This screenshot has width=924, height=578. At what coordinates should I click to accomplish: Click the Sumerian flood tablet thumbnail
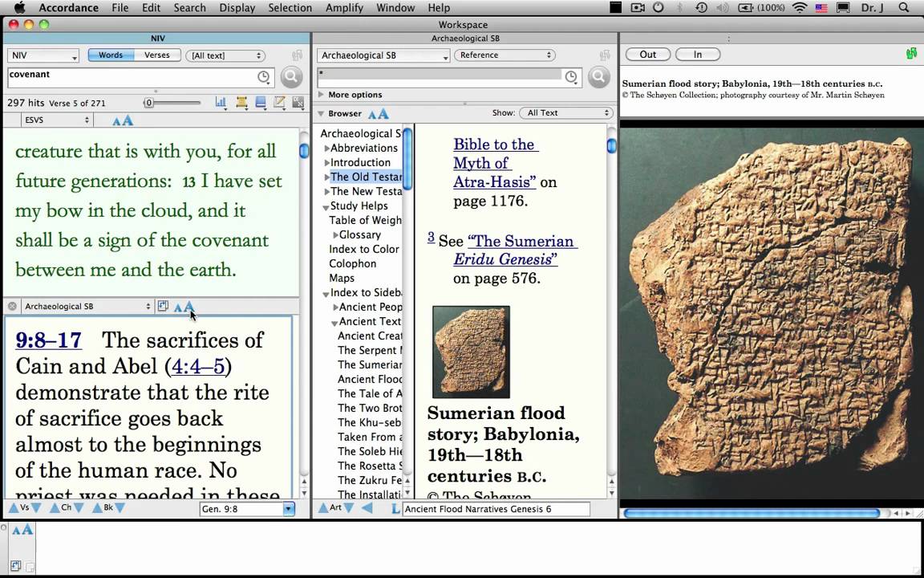pos(471,352)
